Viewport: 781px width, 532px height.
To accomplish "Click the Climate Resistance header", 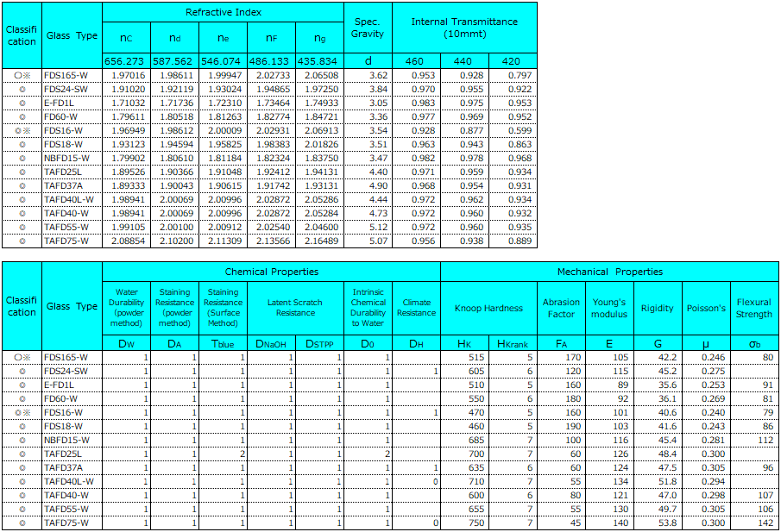I will click(x=416, y=308).
